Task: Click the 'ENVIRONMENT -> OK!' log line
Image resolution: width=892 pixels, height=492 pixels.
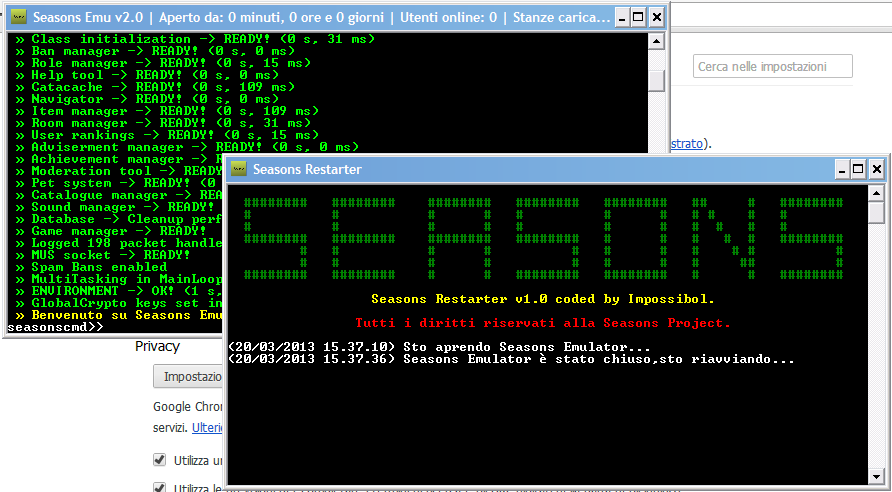Action: [x=119, y=291]
